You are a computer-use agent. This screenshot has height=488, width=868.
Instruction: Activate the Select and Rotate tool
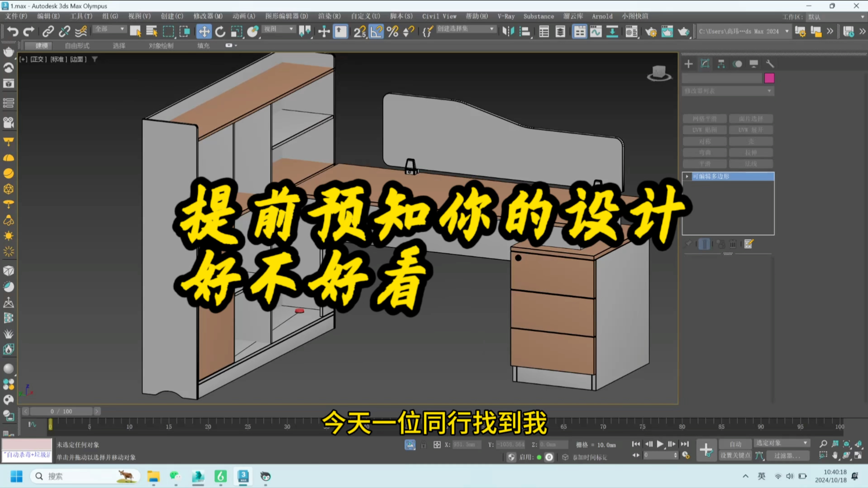(220, 32)
